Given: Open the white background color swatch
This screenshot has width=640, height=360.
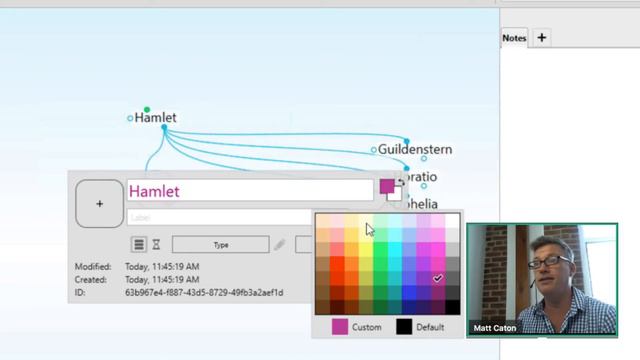Looking at the screenshot, I should tap(396, 195).
